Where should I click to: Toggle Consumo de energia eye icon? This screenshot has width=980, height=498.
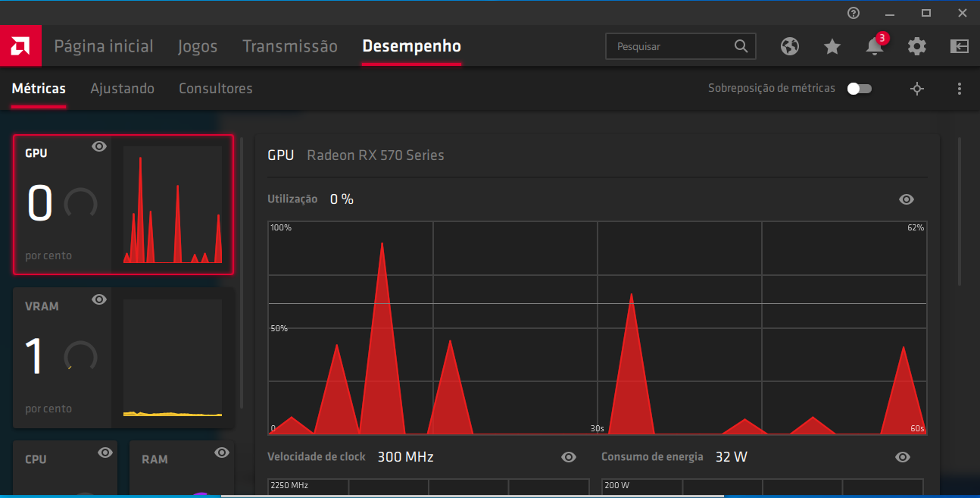pyautogui.click(x=903, y=457)
